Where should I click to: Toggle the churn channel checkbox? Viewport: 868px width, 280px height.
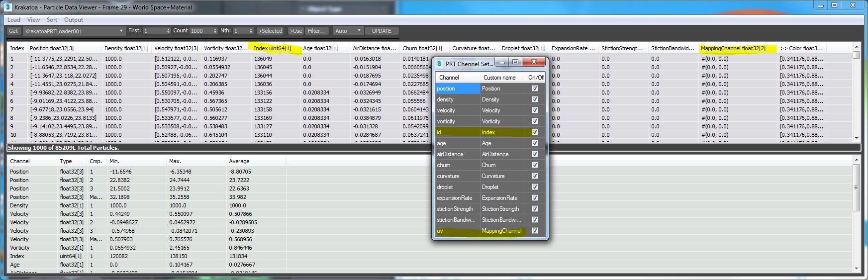(x=535, y=165)
